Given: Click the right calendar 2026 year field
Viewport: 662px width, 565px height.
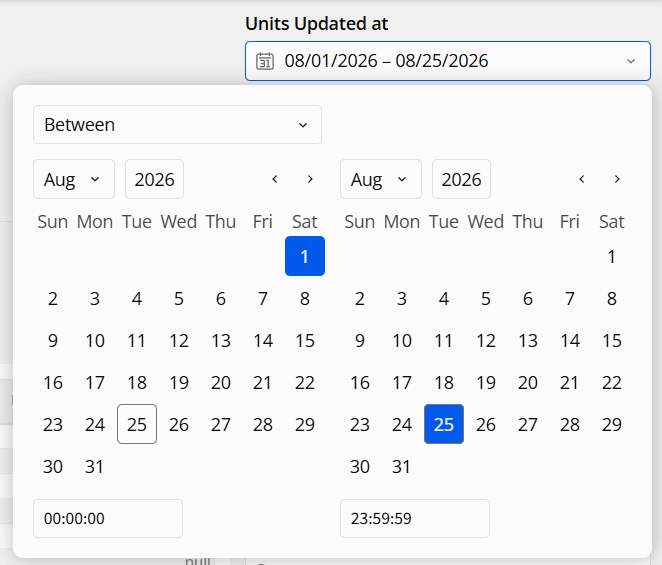Looking at the screenshot, I should [461, 179].
